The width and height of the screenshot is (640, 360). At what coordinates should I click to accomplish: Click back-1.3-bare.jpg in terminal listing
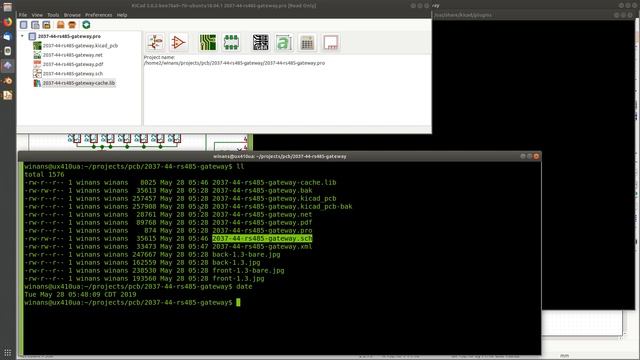246,255
